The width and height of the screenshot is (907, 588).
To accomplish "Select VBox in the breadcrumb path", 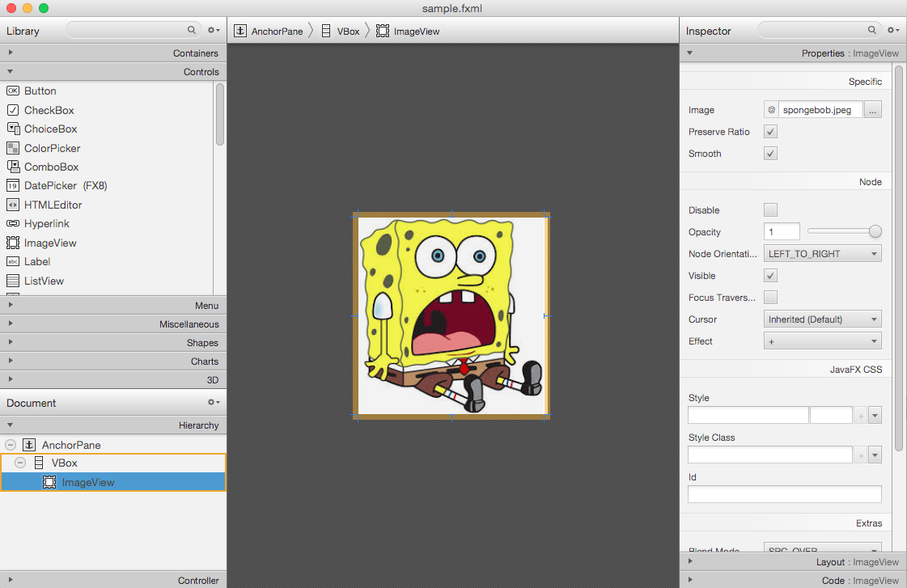I will 348,32.
